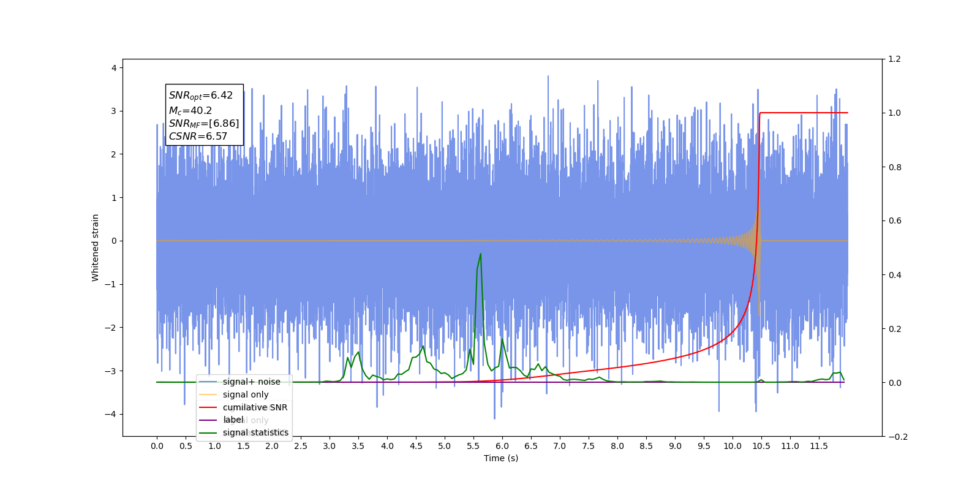980x490 pixels.
Task: Click the SNRMF=[6.86] annotation text
Action: click(x=204, y=124)
